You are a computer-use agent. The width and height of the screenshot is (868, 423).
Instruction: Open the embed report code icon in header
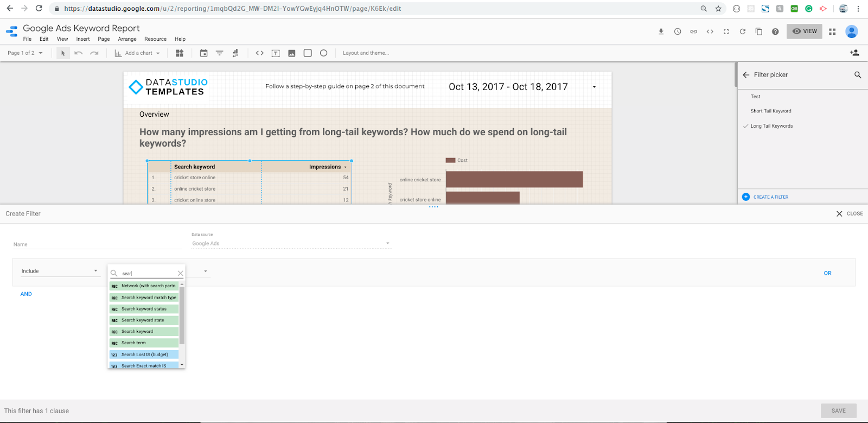coord(710,31)
